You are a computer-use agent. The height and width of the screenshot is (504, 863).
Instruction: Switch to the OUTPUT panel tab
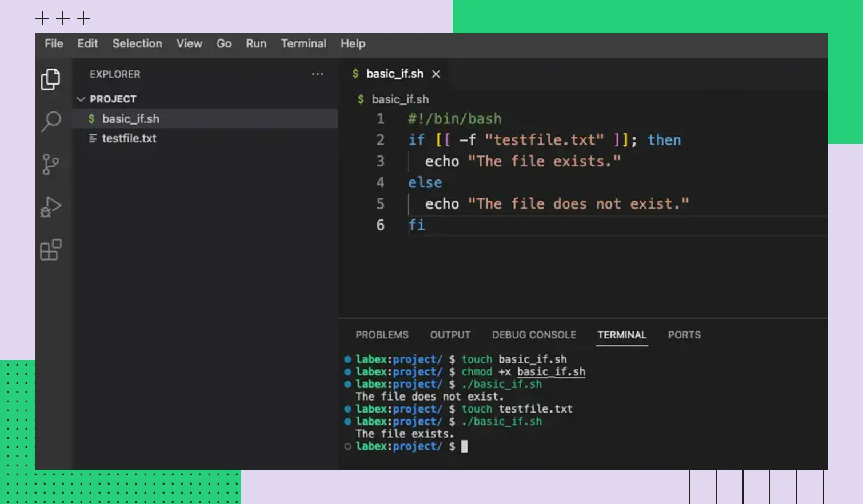pos(450,335)
